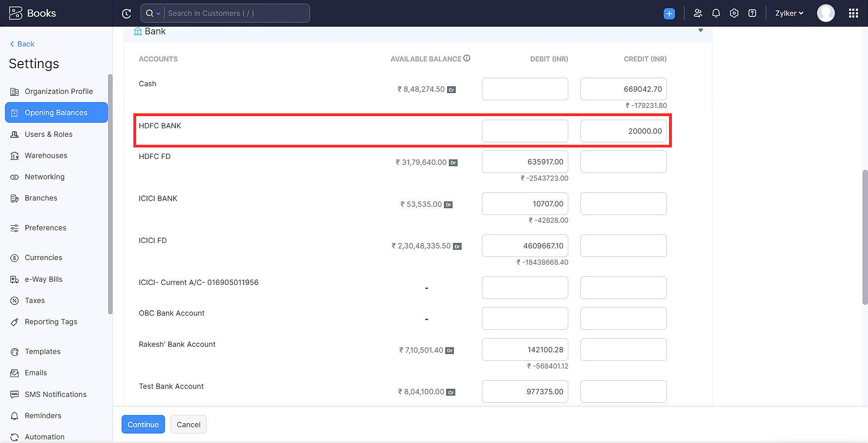Open the apps grid launcher icon
Image resolution: width=868 pixels, height=443 pixels.
[853, 14]
